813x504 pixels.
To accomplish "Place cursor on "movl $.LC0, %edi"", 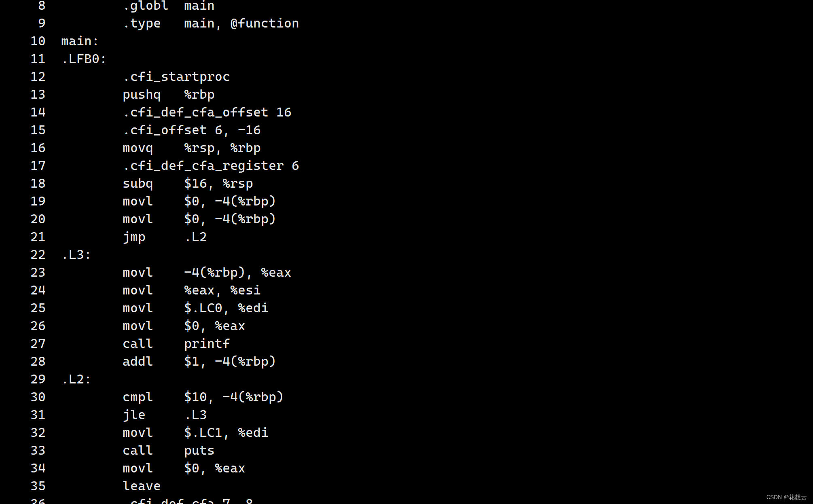I will [x=195, y=308].
